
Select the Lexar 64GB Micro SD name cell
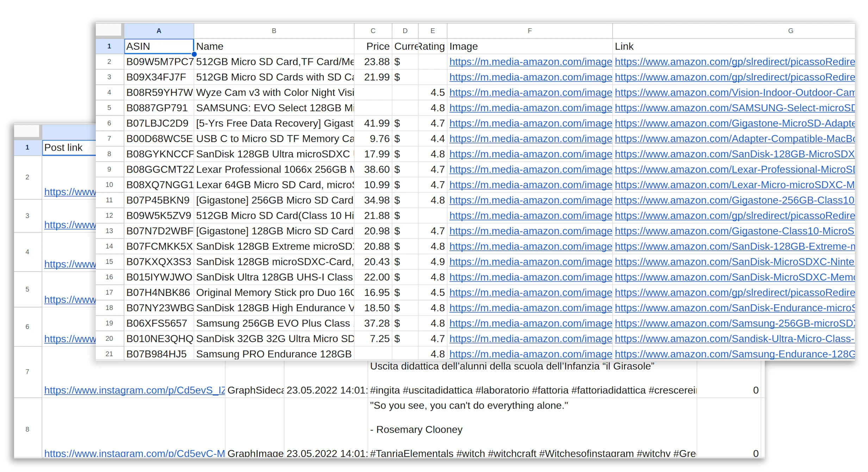(x=274, y=185)
